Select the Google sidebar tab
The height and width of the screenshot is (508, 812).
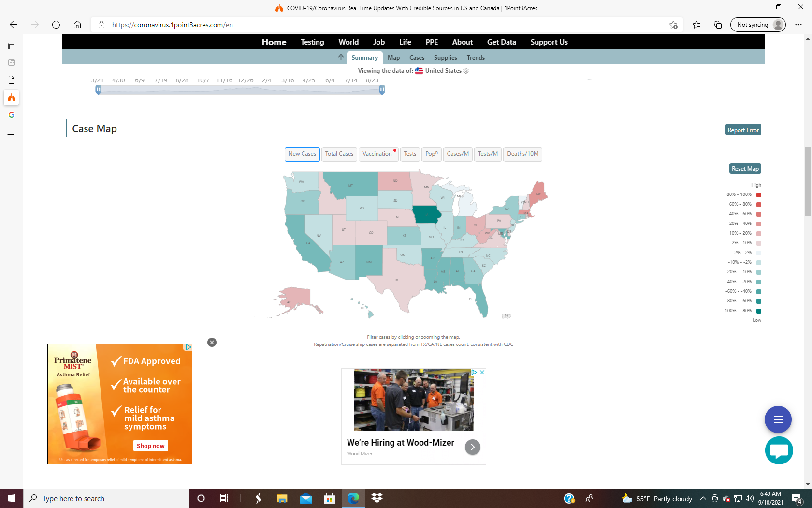[11, 115]
